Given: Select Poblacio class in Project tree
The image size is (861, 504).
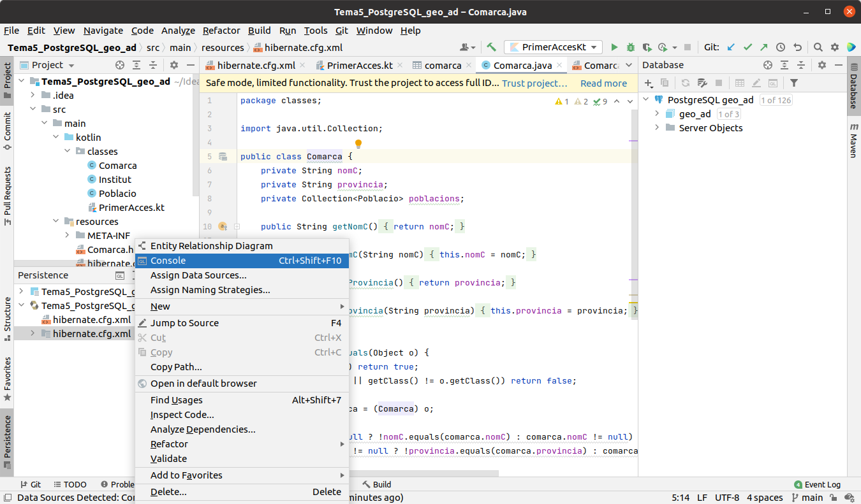Looking at the screenshot, I should (x=117, y=194).
